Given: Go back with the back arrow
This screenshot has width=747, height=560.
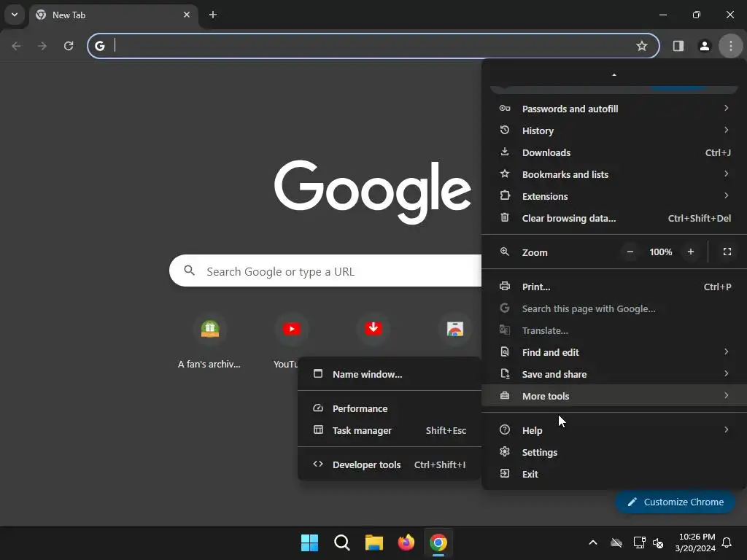Looking at the screenshot, I should click(16, 46).
